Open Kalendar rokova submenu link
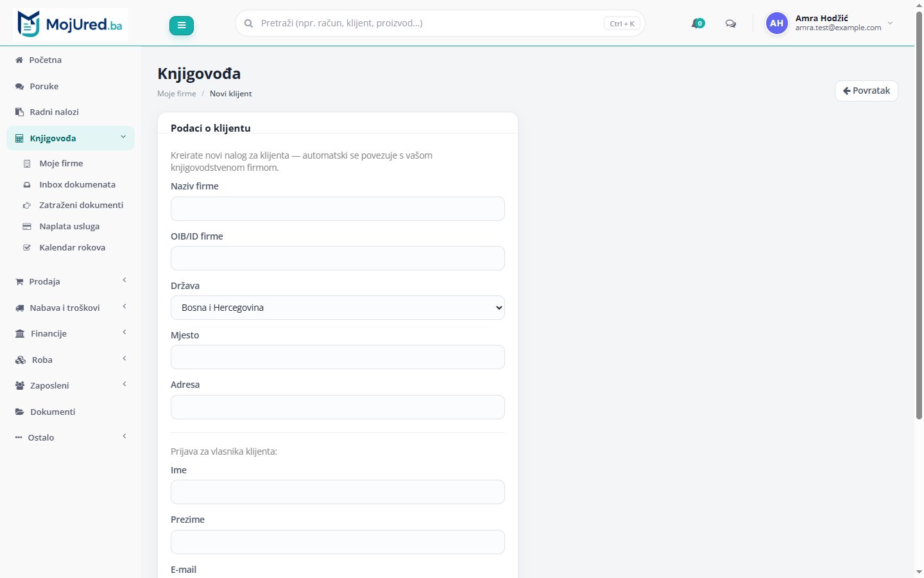Viewport: 924px width, 578px height. coord(72,247)
